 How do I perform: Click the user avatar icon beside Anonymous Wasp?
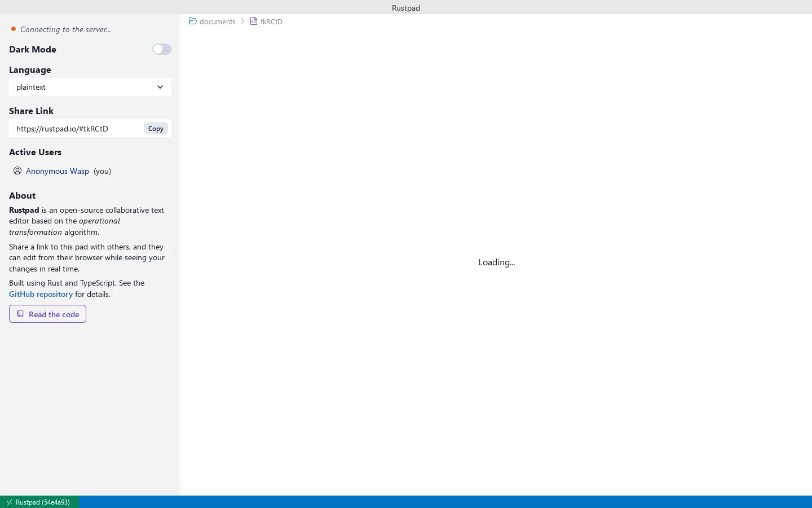coord(17,170)
